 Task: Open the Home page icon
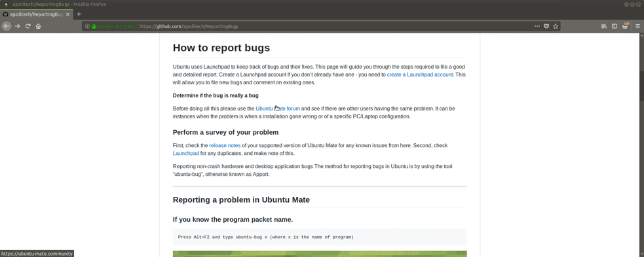click(38, 26)
